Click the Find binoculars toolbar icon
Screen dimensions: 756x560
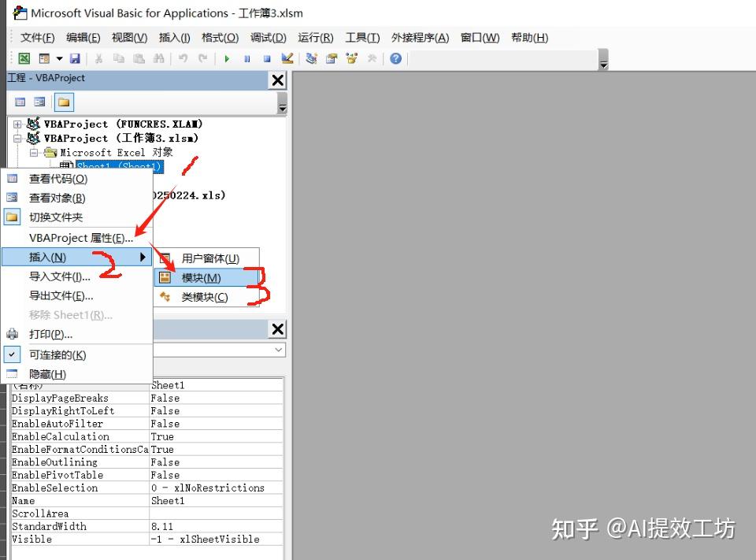tap(158, 58)
